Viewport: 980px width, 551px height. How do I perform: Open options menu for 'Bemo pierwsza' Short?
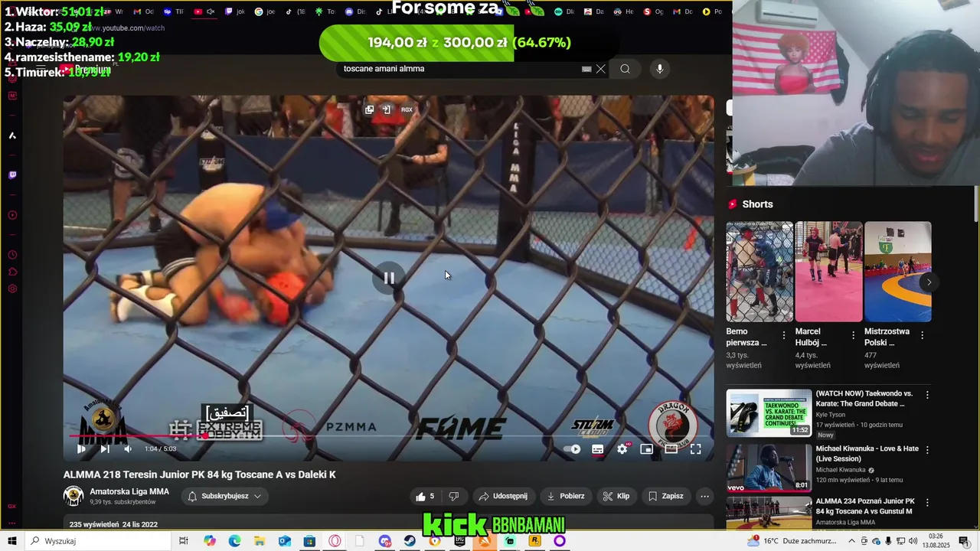(783, 335)
